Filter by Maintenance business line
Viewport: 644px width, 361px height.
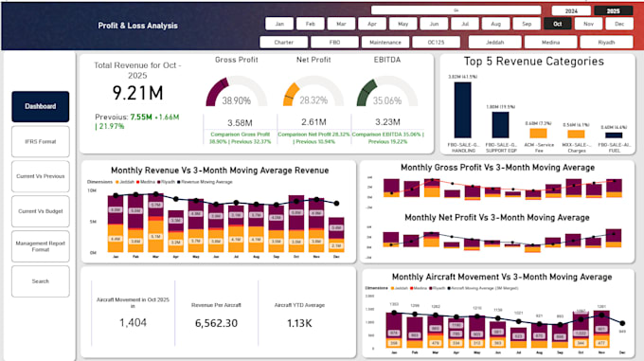385,43
